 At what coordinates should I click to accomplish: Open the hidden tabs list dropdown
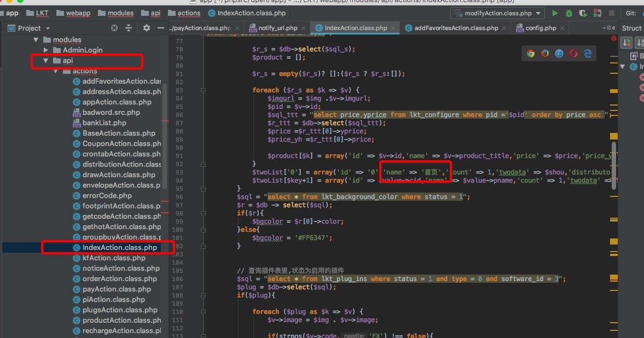(x=608, y=28)
